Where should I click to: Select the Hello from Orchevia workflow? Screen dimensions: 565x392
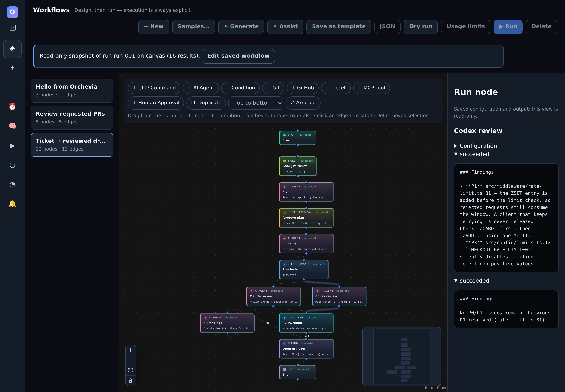pyautogui.click(x=72, y=91)
